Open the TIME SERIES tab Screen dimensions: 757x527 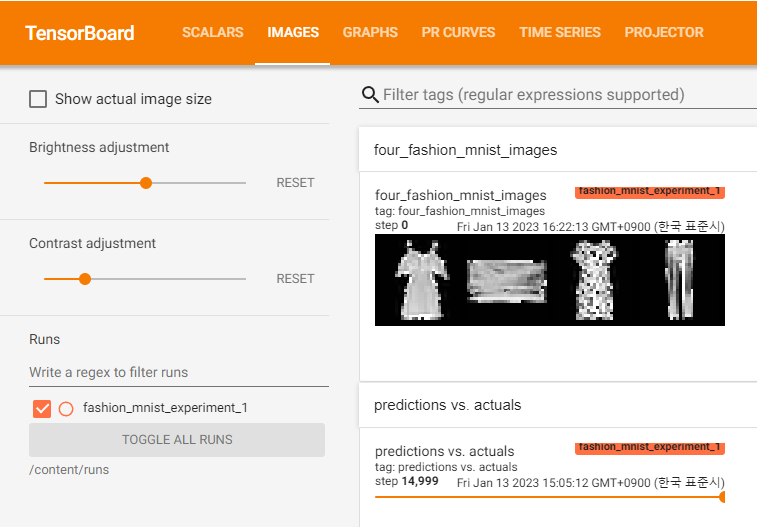560,32
